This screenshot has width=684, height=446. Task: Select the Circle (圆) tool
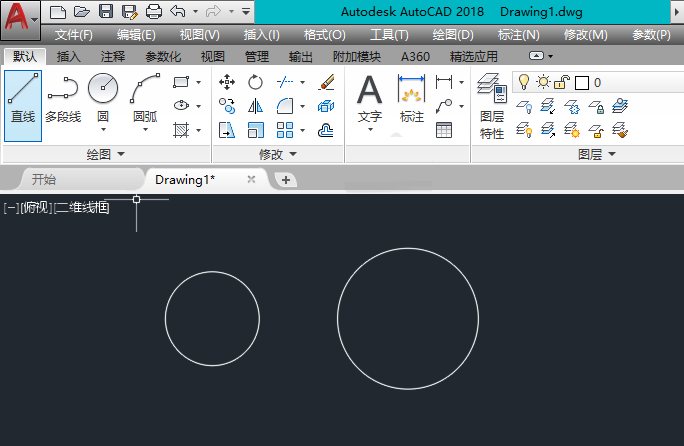pyautogui.click(x=103, y=98)
